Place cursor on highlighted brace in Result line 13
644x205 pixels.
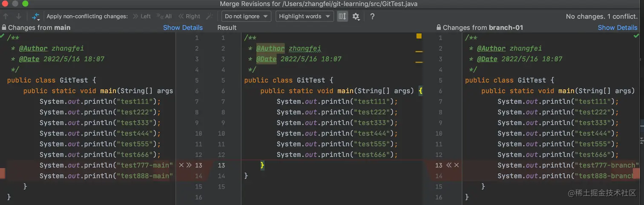click(x=262, y=165)
